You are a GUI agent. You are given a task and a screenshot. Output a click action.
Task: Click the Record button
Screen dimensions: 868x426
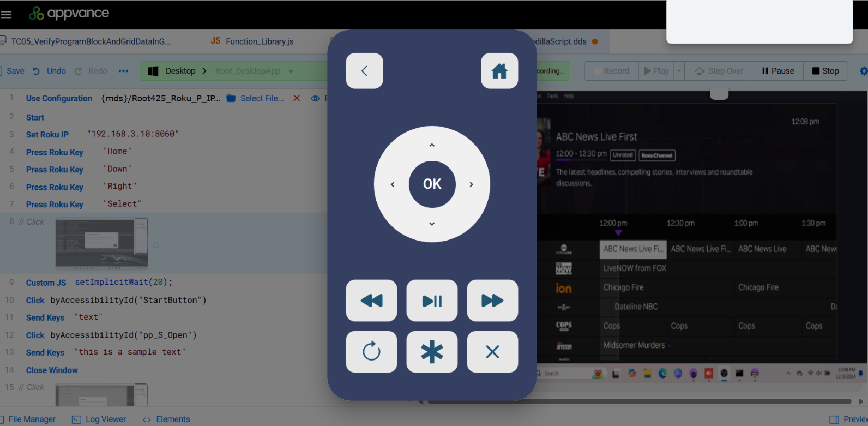tap(611, 71)
